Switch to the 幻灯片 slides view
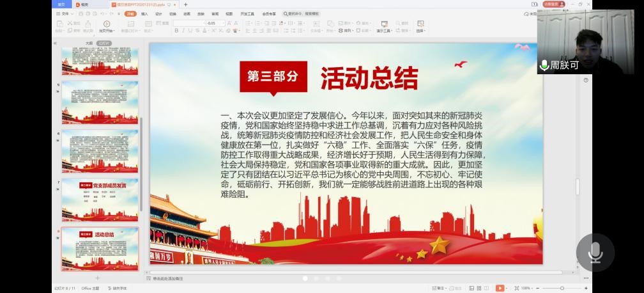 [x=105, y=43]
